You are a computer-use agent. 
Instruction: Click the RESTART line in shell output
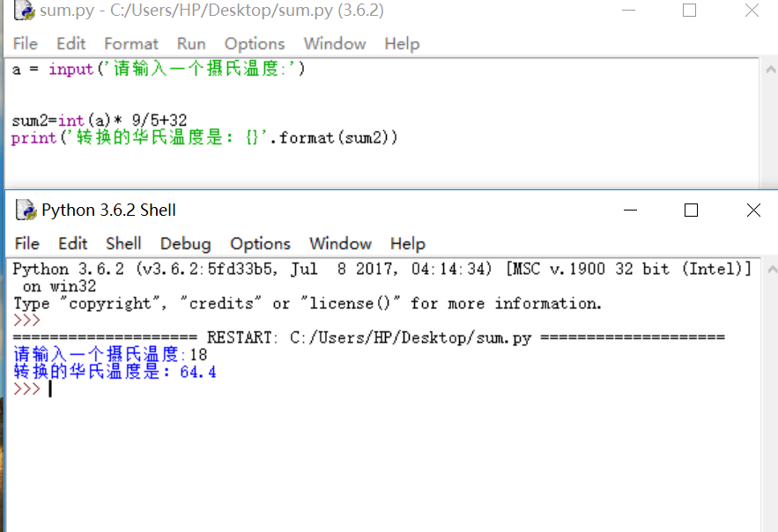click(368, 337)
